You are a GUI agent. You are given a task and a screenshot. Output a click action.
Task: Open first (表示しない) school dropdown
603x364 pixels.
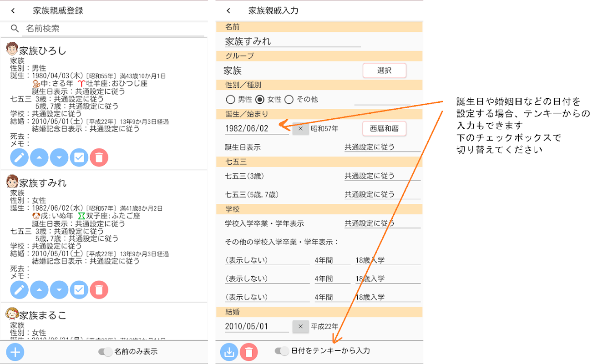coord(267,260)
